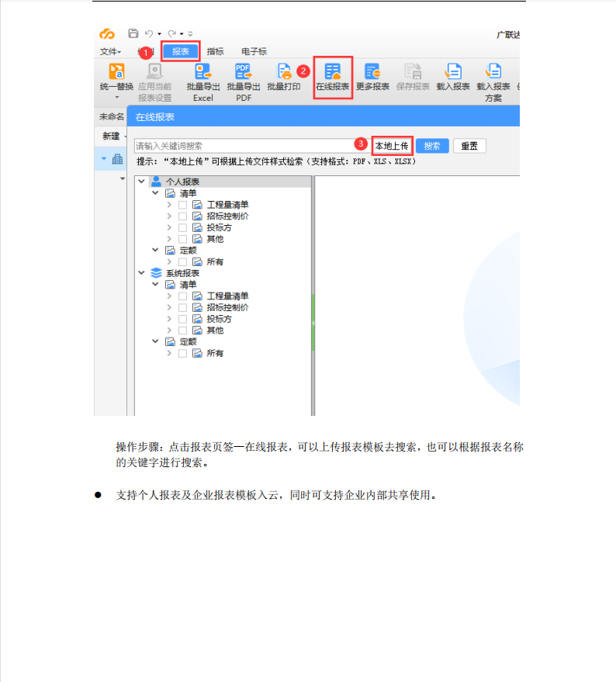Check 工程量清单 box under 个人报表
Image resolution: width=616 pixels, height=682 pixels.
click(x=183, y=205)
